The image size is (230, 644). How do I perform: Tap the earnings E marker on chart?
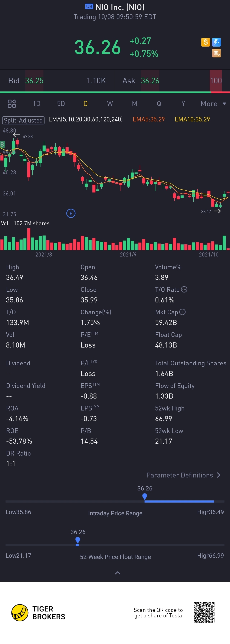[x=71, y=214]
